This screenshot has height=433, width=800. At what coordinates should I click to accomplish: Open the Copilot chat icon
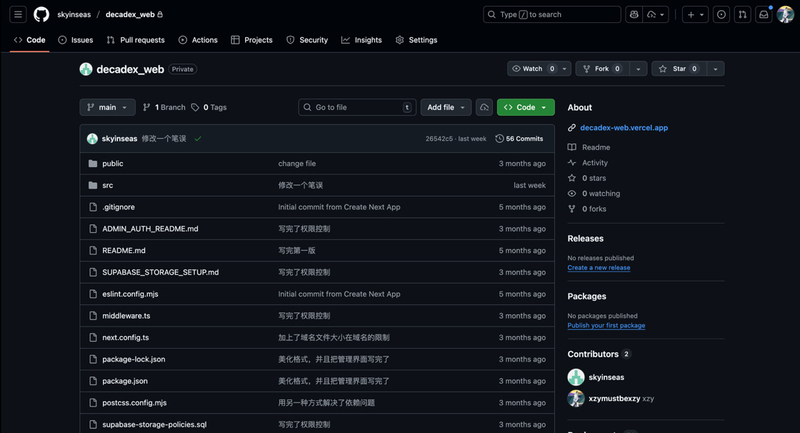[x=634, y=15]
